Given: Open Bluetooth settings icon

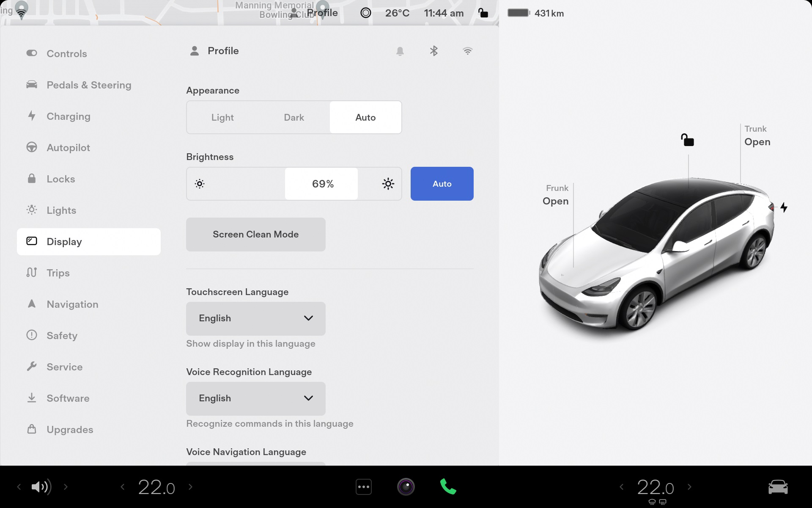Looking at the screenshot, I should coord(433,51).
